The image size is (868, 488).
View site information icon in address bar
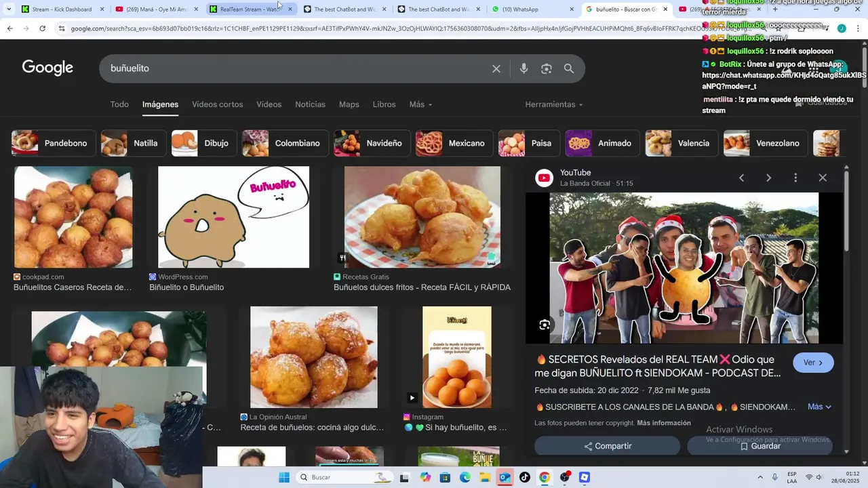[x=62, y=28]
